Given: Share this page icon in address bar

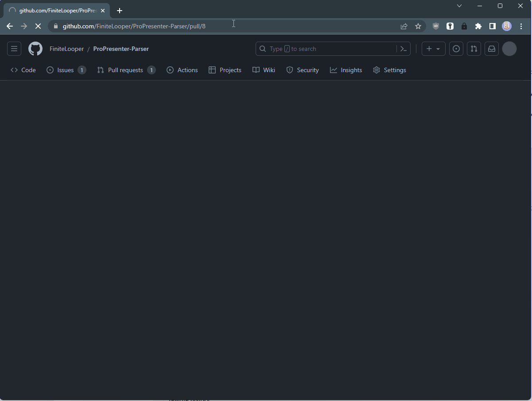Looking at the screenshot, I should [404, 26].
